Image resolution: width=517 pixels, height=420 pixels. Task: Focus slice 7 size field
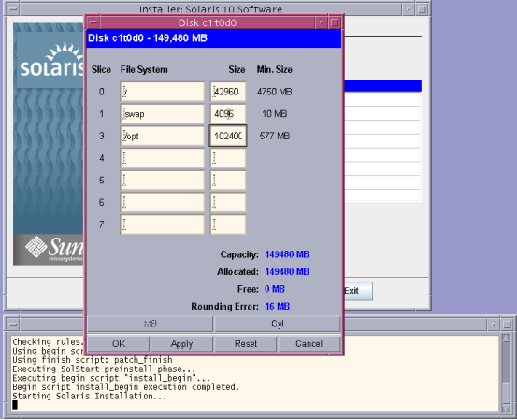(x=228, y=224)
